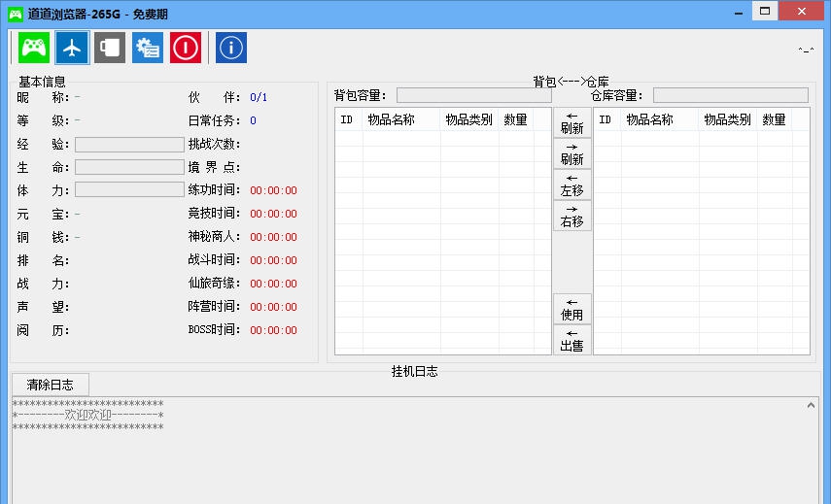Click the 挑战次数 label

coord(214,144)
